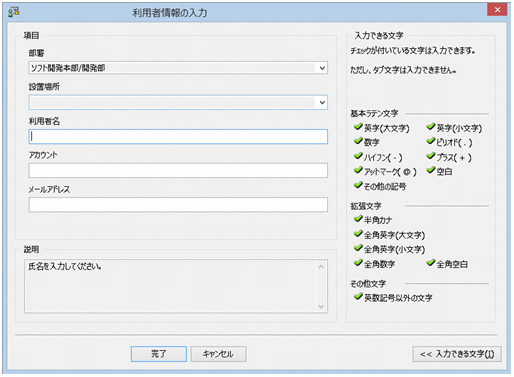Click the green check next to 全角数字
514x377 pixels.
pyautogui.click(x=358, y=263)
